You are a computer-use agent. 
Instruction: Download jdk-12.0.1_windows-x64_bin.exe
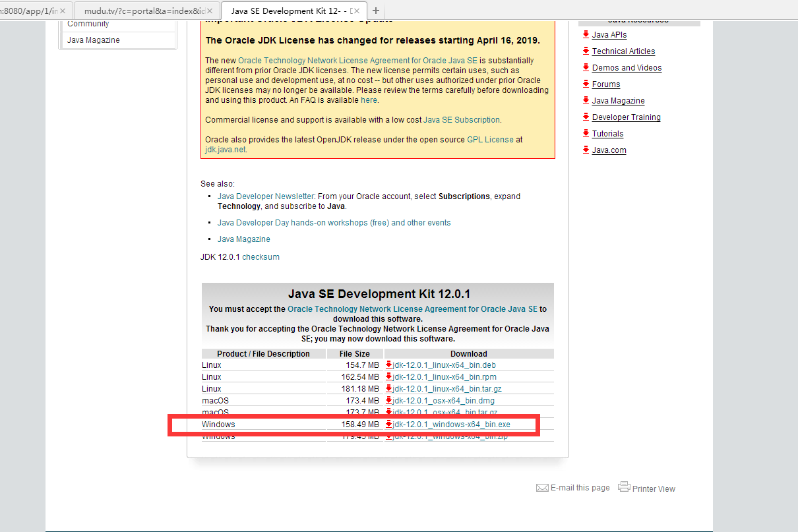point(452,424)
